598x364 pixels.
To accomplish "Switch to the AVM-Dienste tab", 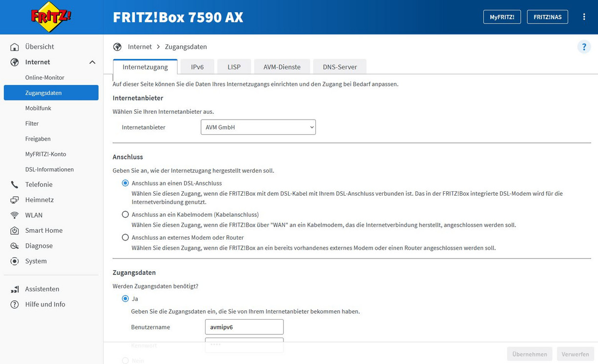I will pyautogui.click(x=282, y=67).
